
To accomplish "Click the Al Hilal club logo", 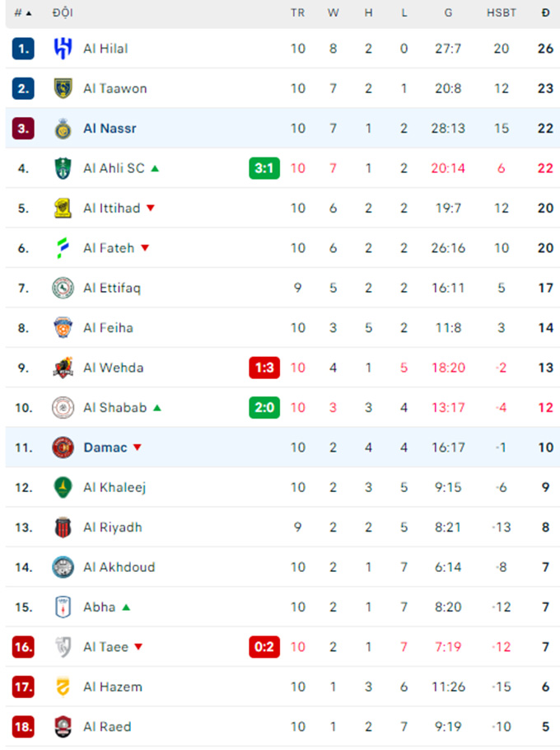I will 63,49.
